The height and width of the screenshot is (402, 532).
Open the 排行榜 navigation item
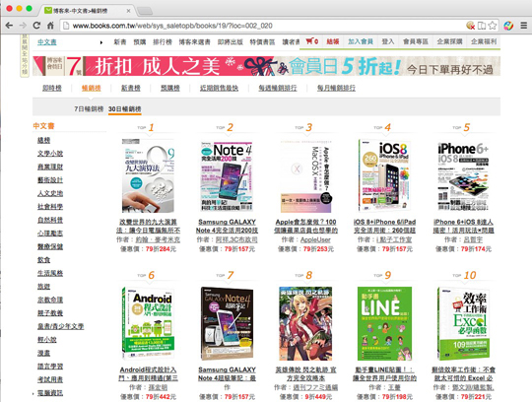[x=163, y=42]
